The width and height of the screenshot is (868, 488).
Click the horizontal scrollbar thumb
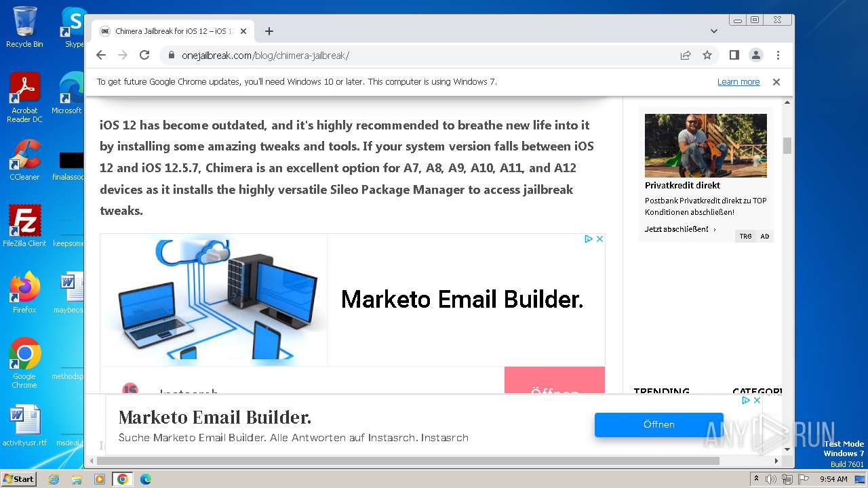click(408, 461)
